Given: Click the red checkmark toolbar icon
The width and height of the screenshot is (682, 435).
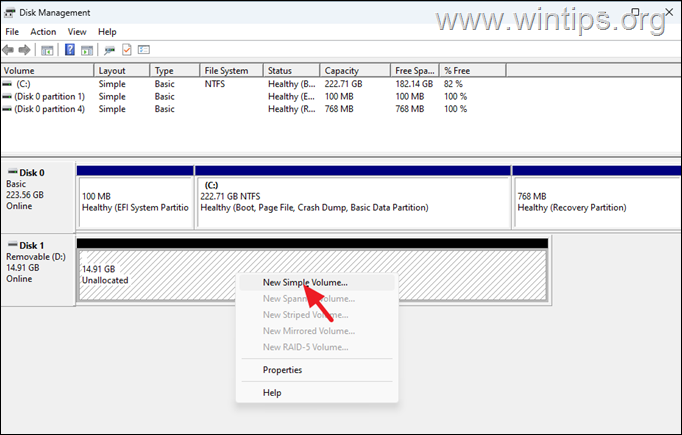Looking at the screenshot, I should [127, 49].
